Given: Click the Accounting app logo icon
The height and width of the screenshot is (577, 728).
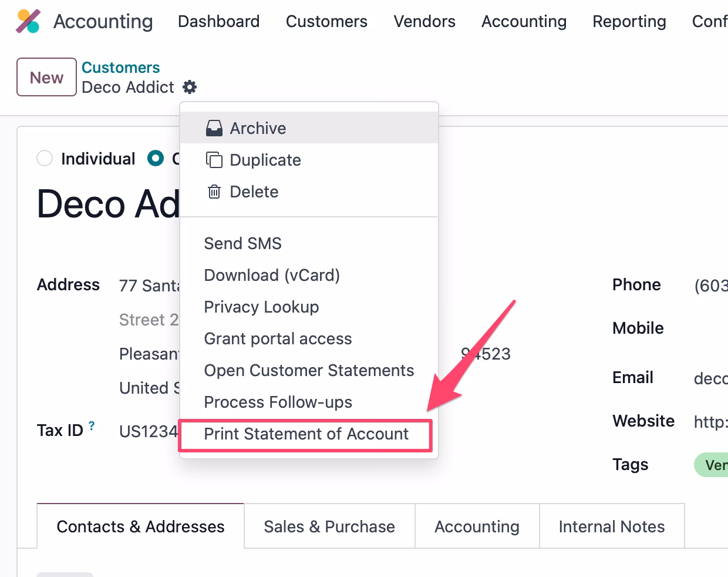Looking at the screenshot, I should click(x=28, y=21).
